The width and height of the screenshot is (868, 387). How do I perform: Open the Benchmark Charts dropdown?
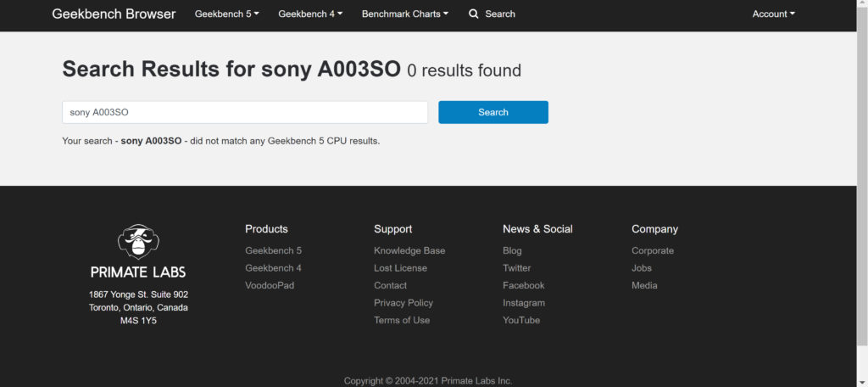tap(405, 14)
